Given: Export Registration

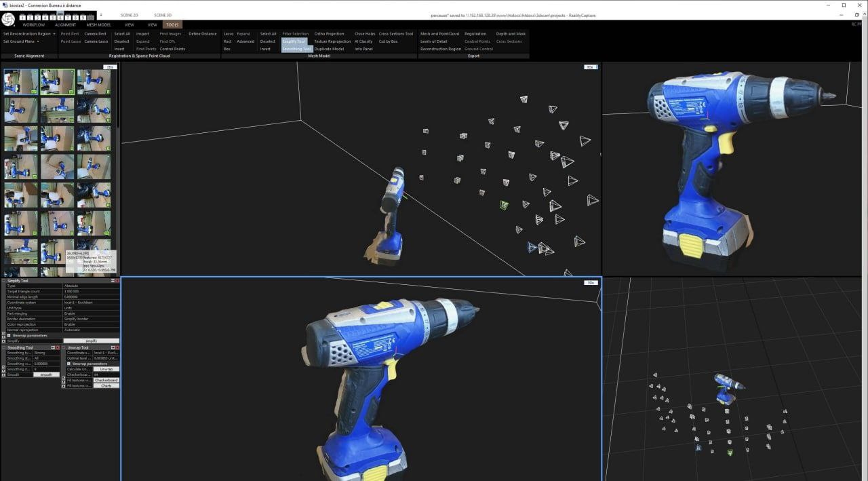Looking at the screenshot, I should [475, 34].
